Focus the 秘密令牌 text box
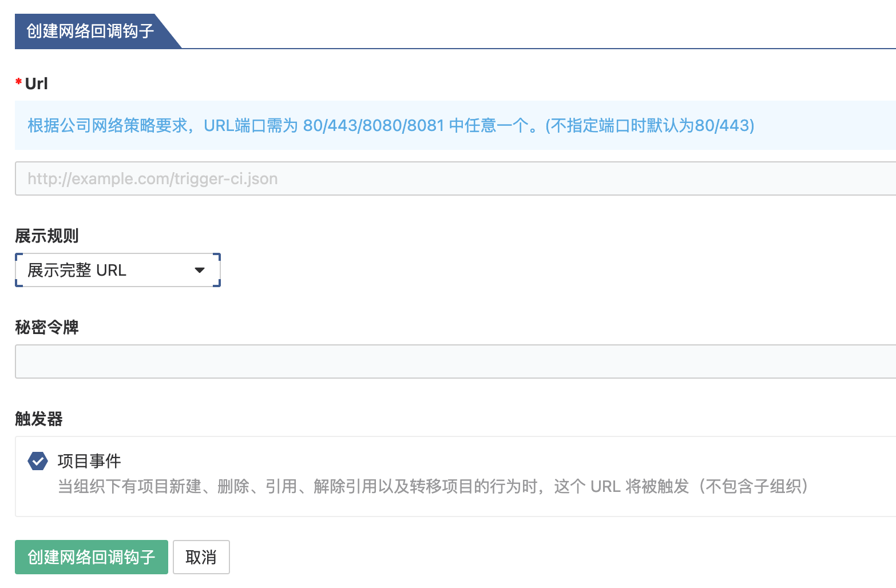 [455, 361]
